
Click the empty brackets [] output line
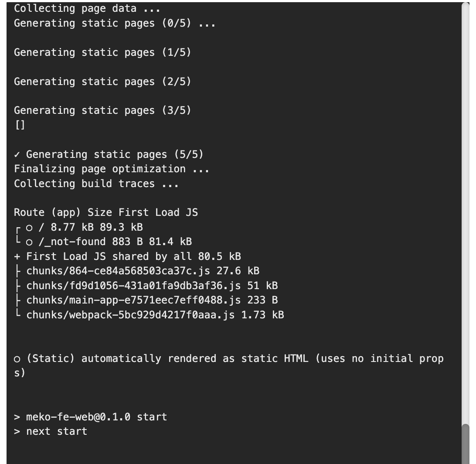click(20, 125)
